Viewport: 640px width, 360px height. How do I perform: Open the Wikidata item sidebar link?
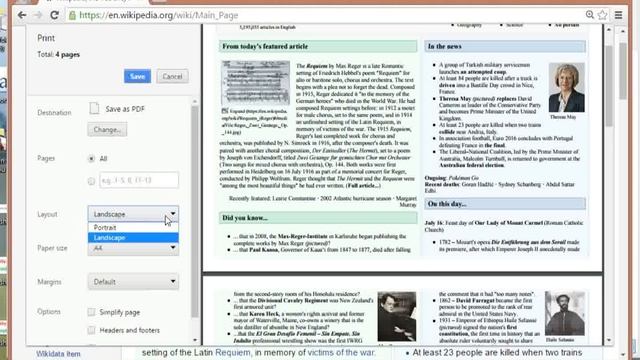[x=58, y=354]
